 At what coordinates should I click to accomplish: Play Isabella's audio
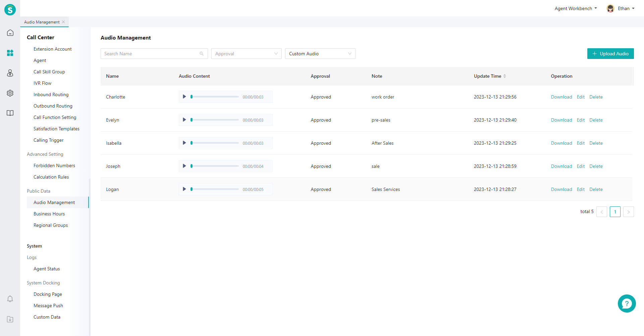(184, 143)
